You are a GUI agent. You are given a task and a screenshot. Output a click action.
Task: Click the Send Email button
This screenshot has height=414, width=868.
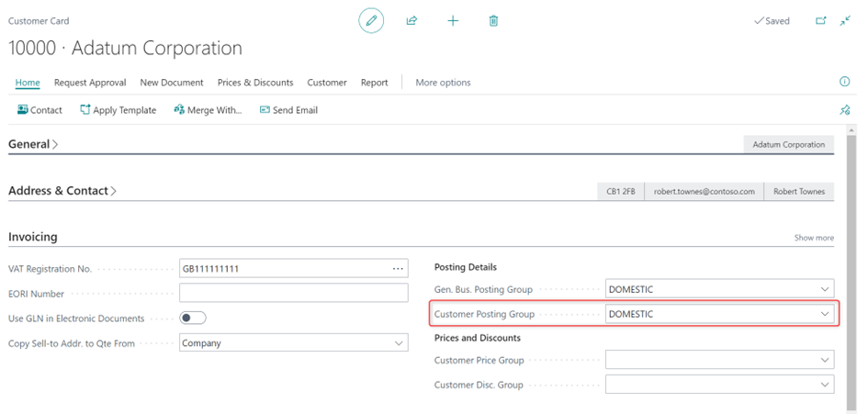[288, 110]
